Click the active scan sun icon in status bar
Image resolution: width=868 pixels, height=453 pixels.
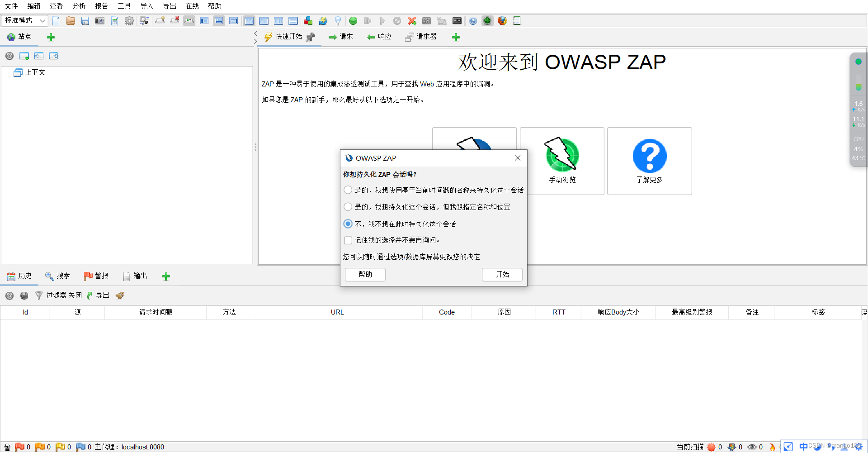coord(712,447)
